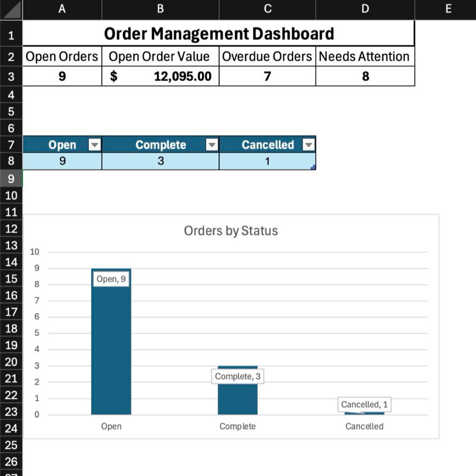Click the select-all corner triangle
The image size is (476, 476).
(11, 10)
